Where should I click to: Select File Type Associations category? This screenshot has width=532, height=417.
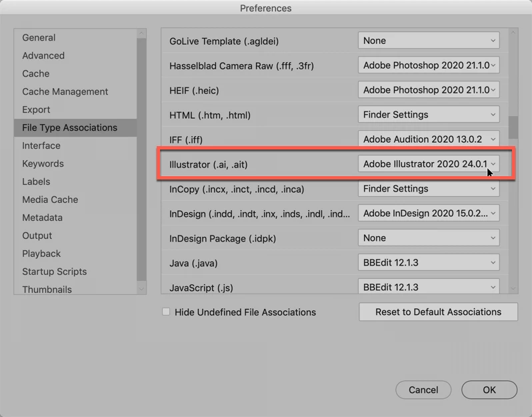pos(75,127)
